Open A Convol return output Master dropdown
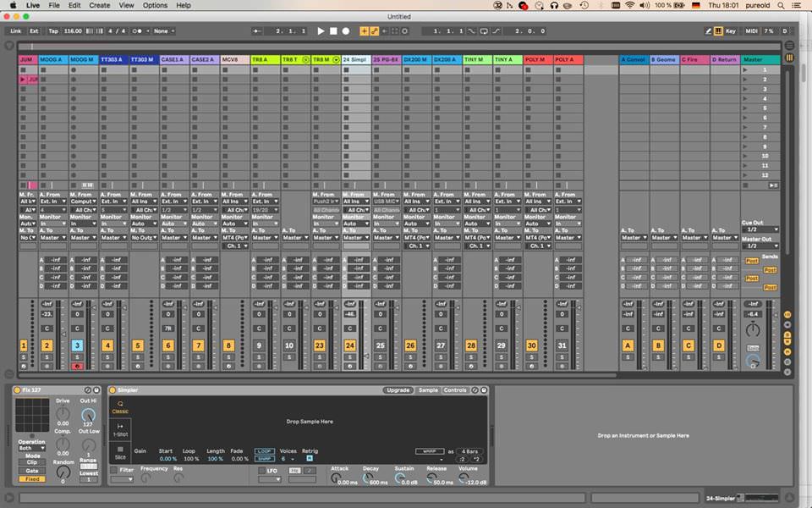The image size is (812, 508). click(634, 237)
